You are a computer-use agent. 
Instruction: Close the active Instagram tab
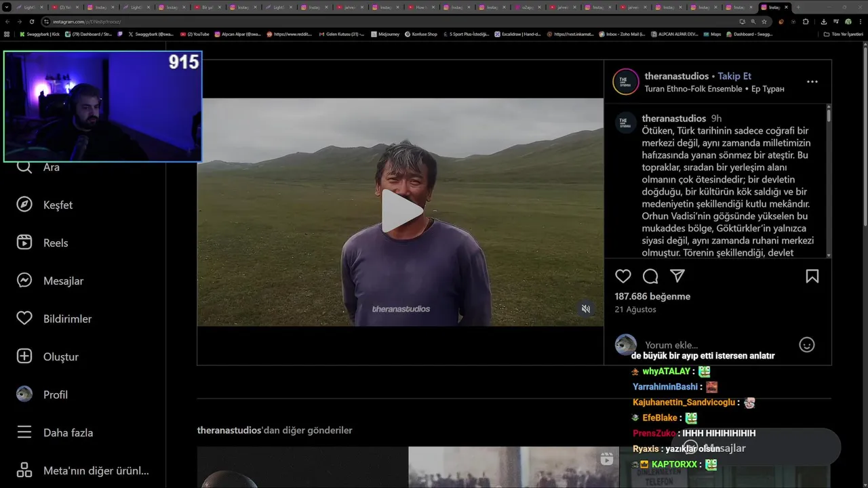point(786,7)
